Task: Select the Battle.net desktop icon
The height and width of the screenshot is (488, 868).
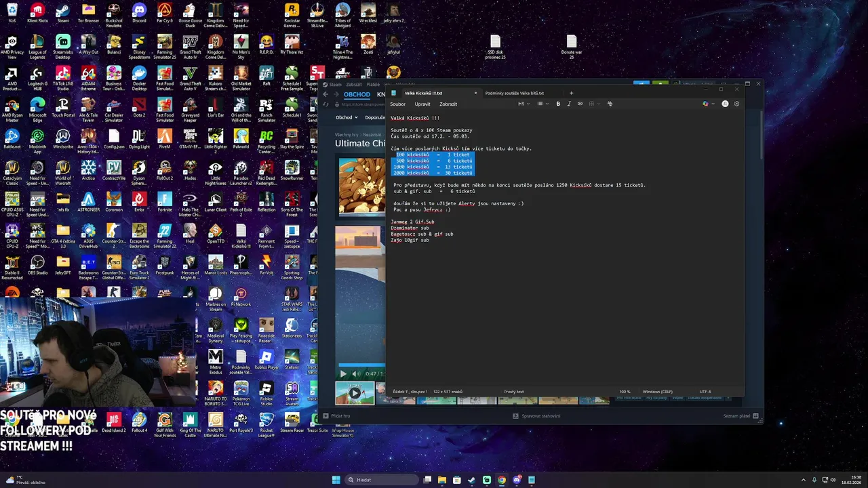Action: (12, 140)
